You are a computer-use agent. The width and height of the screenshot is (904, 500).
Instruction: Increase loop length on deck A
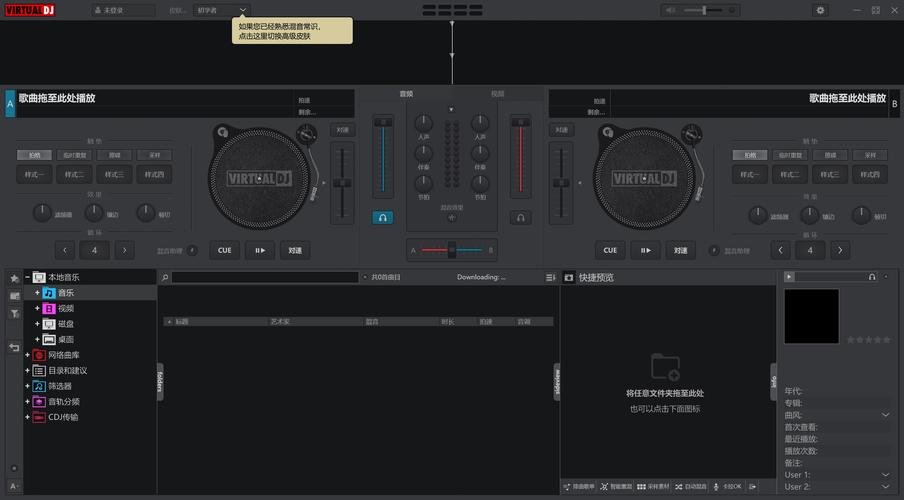click(x=124, y=250)
